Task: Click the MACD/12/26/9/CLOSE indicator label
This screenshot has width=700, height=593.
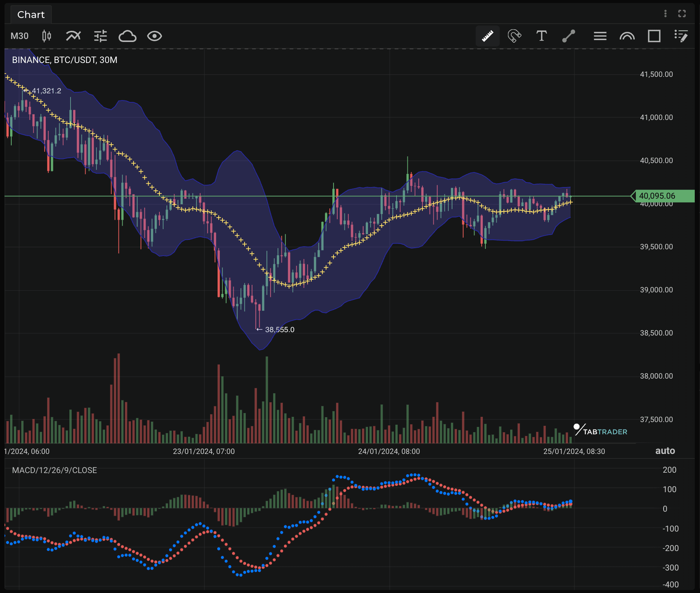Action: 54,470
